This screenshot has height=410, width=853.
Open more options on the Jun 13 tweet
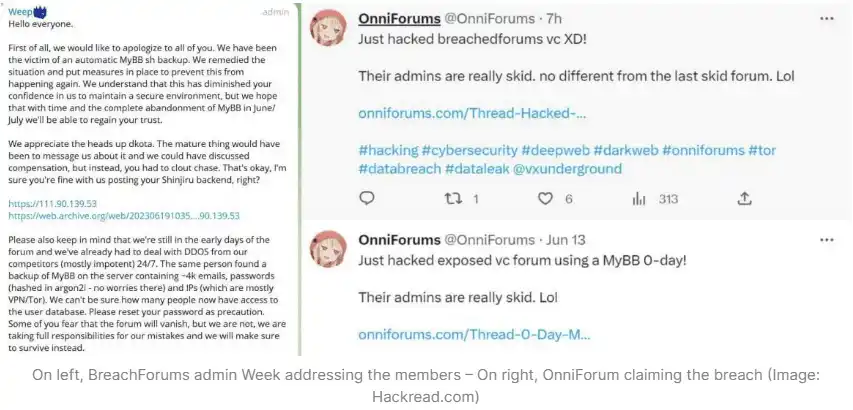(x=827, y=240)
